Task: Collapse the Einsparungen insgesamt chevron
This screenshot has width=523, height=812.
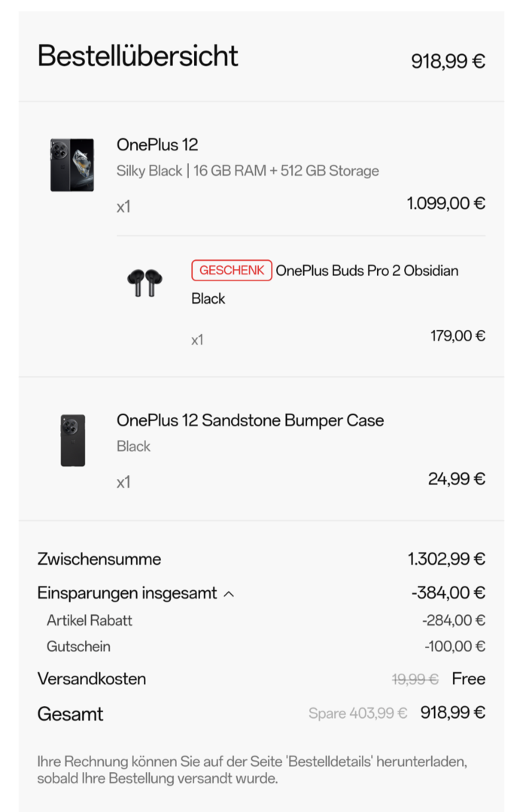Action: 230,594
